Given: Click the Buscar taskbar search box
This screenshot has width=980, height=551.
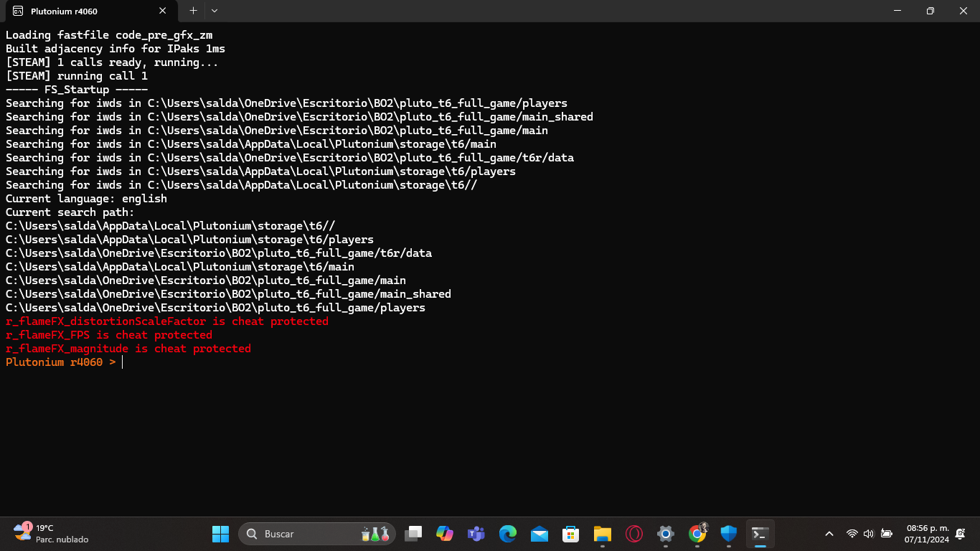Looking at the screenshot, I should tap(316, 534).
